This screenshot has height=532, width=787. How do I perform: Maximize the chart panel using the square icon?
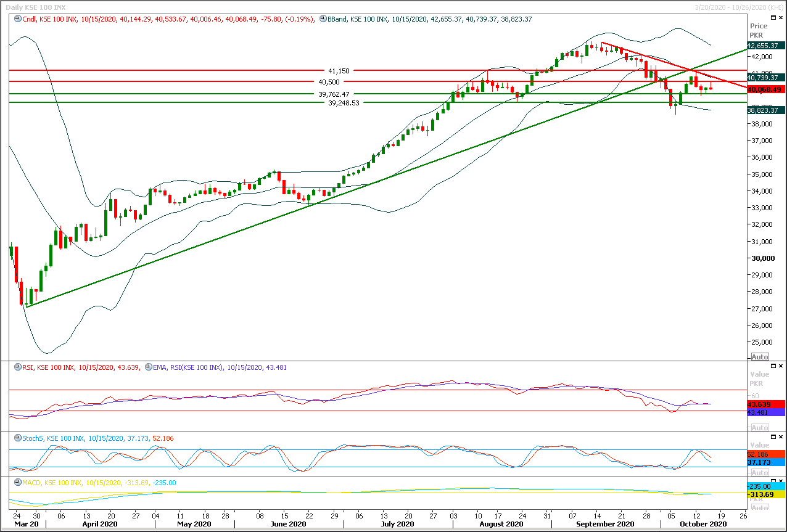pos(775,18)
